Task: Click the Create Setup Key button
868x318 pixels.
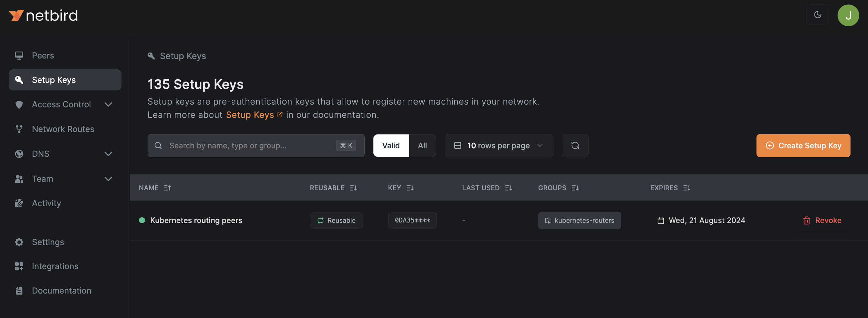Action: [803, 146]
